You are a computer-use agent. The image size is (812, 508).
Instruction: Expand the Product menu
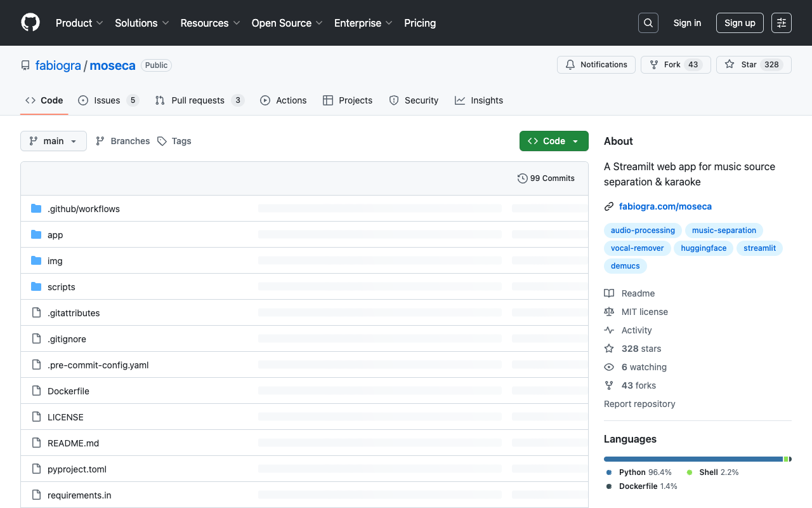click(79, 23)
